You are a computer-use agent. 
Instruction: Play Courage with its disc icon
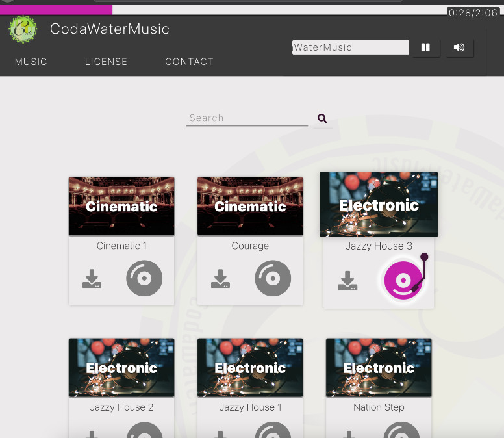pyautogui.click(x=273, y=278)
